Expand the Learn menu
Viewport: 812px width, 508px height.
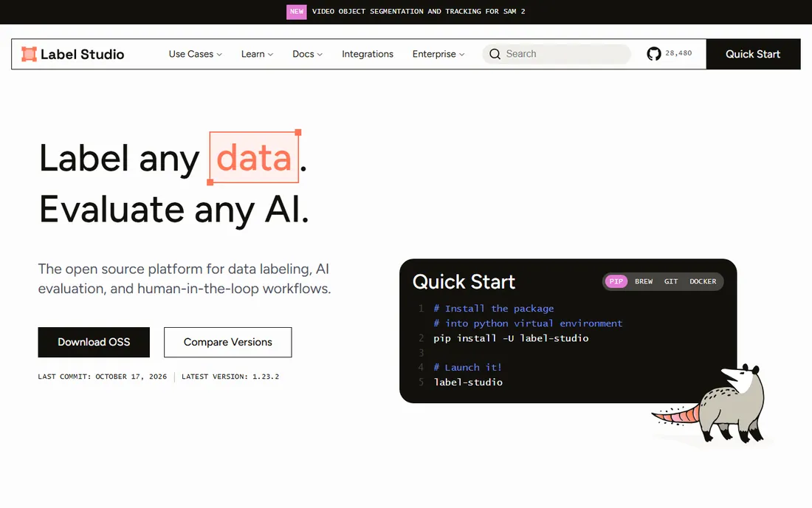[257, 54]
